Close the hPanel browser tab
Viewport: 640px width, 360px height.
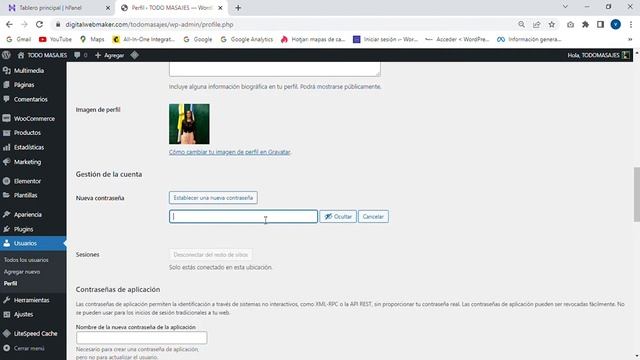(108, 8)
